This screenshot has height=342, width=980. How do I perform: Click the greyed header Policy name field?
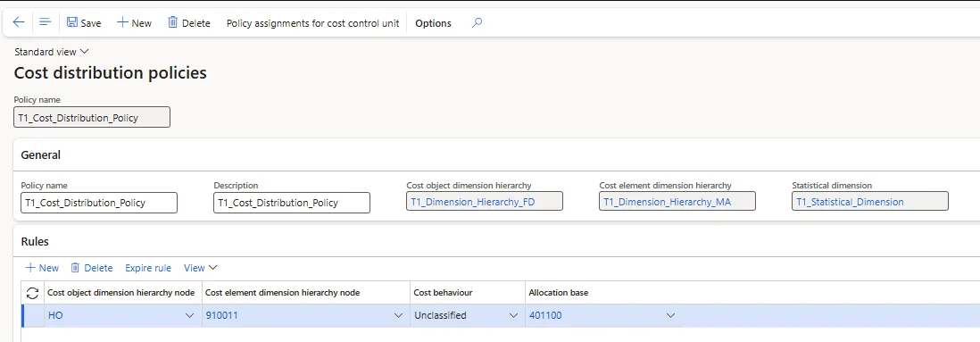(x=92, y=117)
